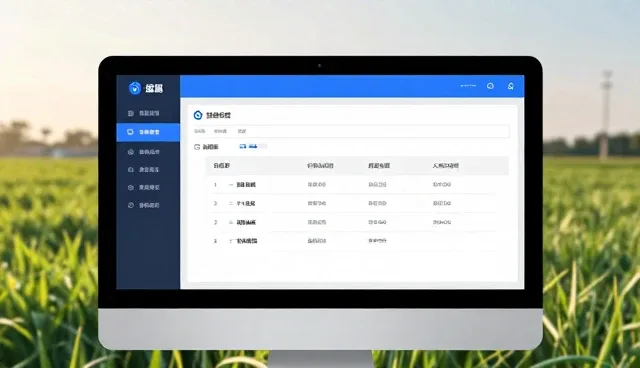
Task: Select the highlighted blue sidebar menu item
Action: (148, 132)
